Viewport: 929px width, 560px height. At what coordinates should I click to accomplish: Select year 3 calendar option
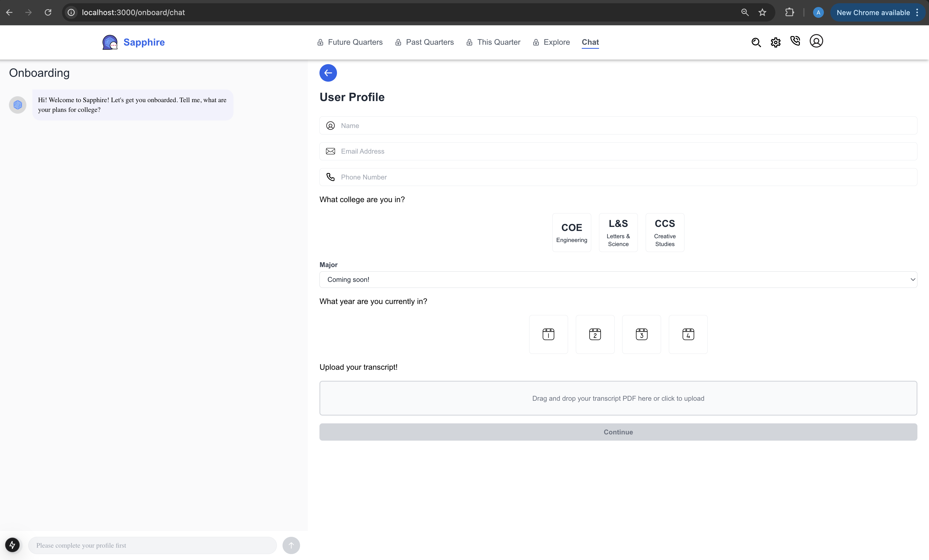pyautogui.click(x=641, y=334)
